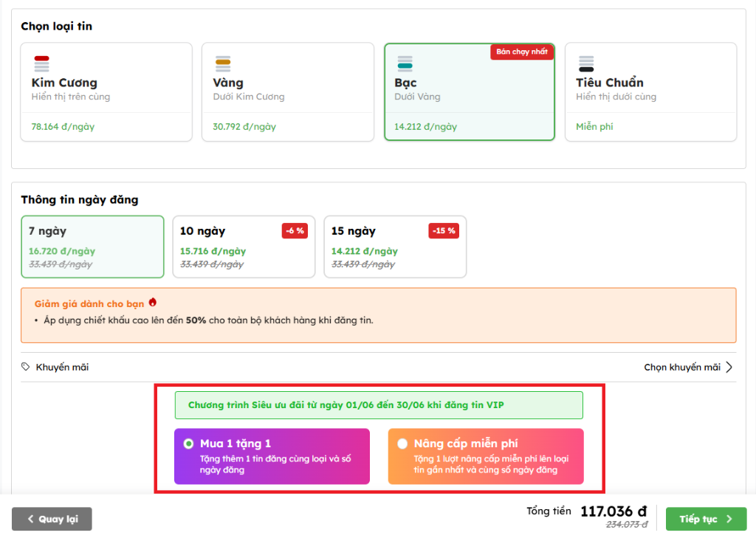Select the Nâng cấp miễn phí radio
756x538 pixels.
click(402, 444)
